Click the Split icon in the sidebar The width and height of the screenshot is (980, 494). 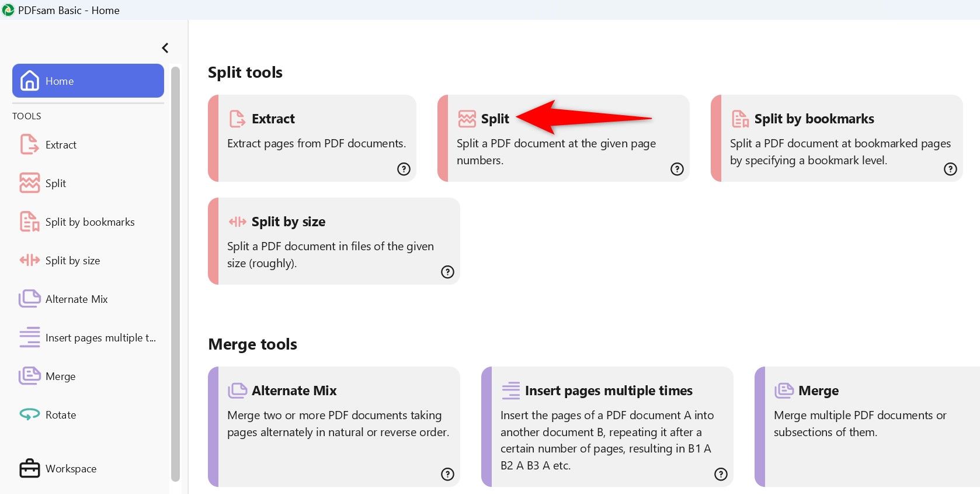29,183
